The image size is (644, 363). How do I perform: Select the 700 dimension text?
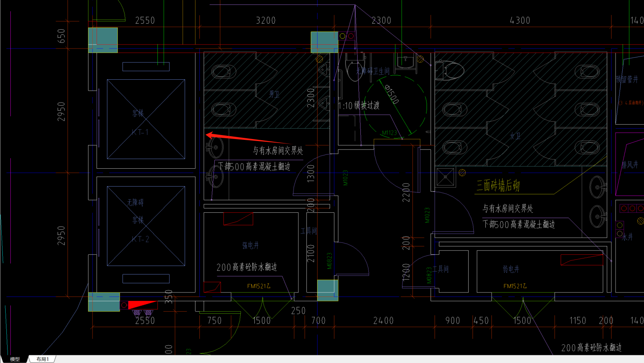pyautogui.click(x=318, y=321)
